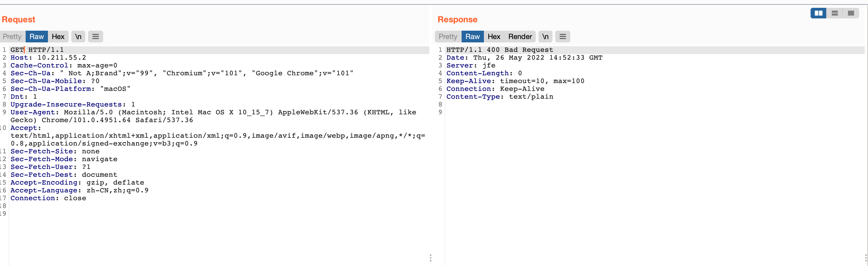Click Sec-Ch-Ua-Mobile: ?0 line
The width and height of the screenshot is (868, 266).
(x=55, y=81)
